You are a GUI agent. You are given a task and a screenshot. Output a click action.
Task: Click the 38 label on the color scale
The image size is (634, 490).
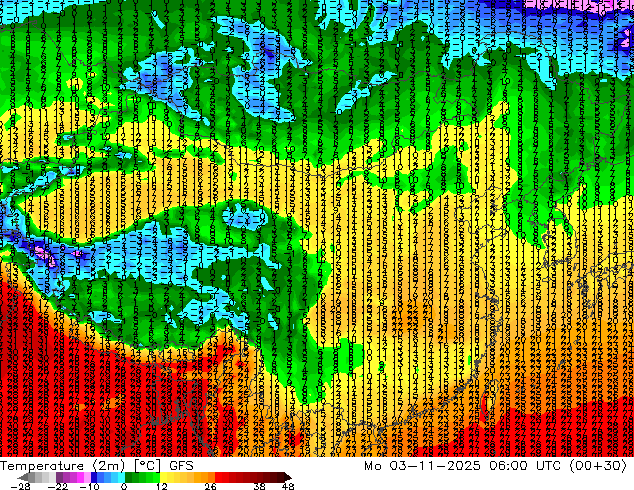click(259, 486)
